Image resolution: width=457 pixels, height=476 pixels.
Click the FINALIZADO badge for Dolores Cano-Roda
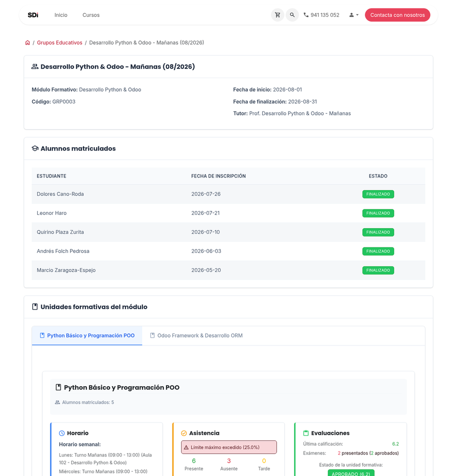coord(378,194)
